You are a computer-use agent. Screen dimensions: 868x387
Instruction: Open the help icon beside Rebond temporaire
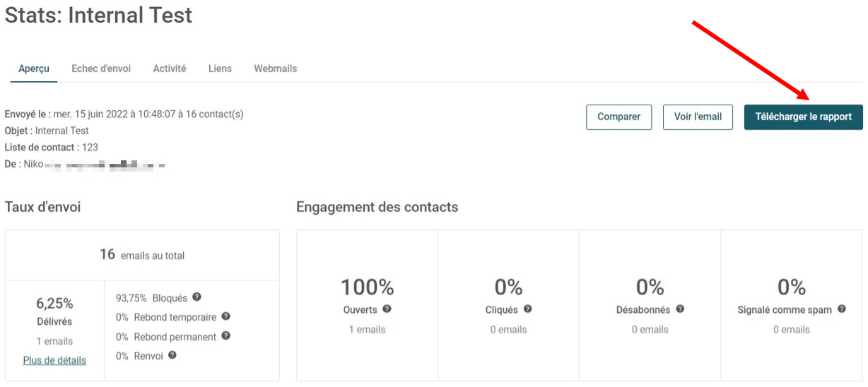click(225, 316)
